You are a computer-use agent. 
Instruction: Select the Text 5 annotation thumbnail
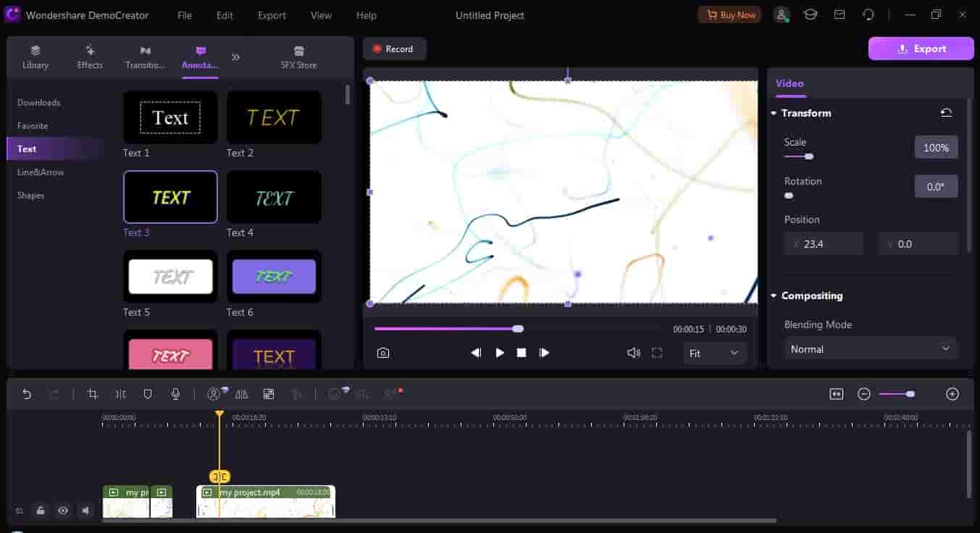coord(170,277)
